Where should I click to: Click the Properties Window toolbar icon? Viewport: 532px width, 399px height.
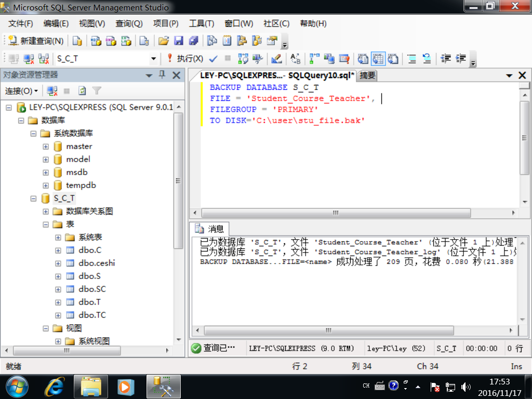272,41
